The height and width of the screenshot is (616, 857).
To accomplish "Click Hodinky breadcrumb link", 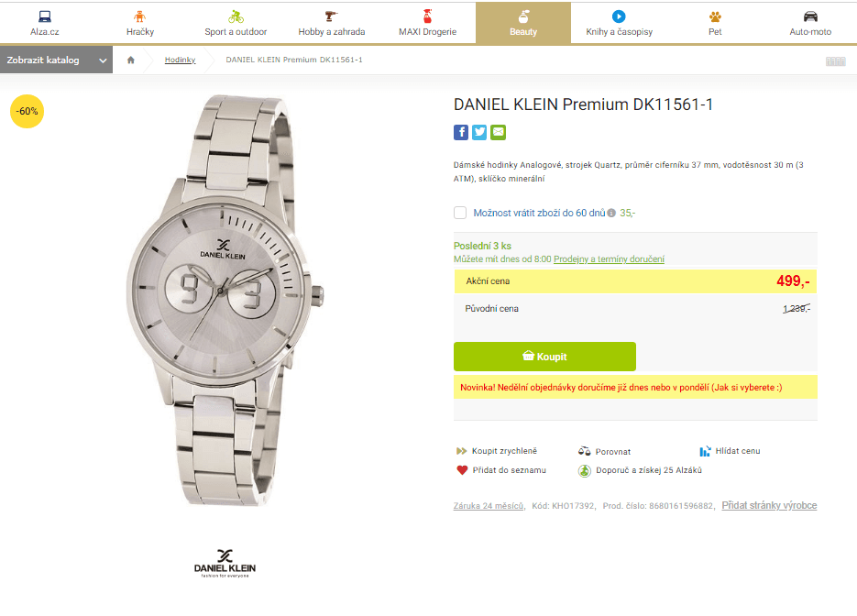I will pyautogui.click(x=180, y=60).
